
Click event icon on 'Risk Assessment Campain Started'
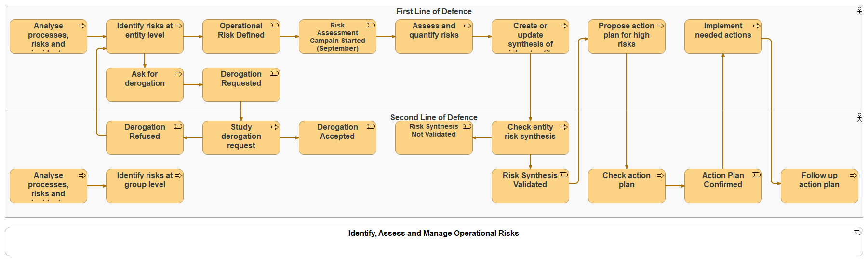pos(371,25)
